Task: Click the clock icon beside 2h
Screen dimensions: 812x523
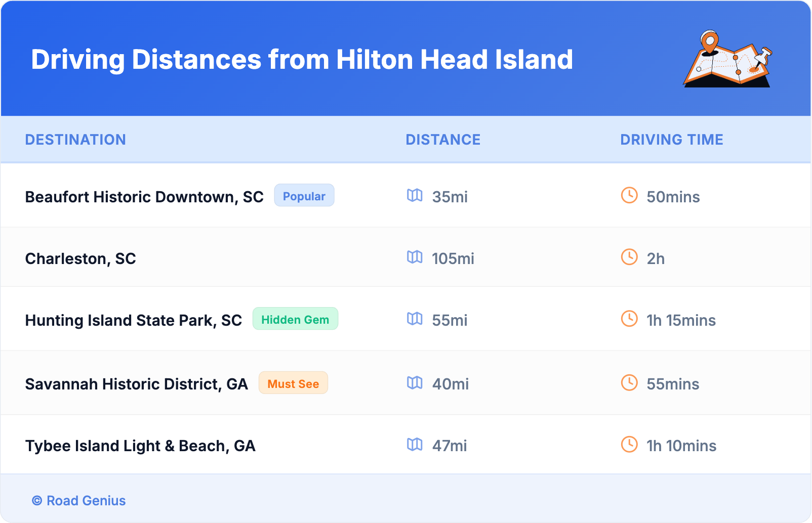Action: point(629,257)
